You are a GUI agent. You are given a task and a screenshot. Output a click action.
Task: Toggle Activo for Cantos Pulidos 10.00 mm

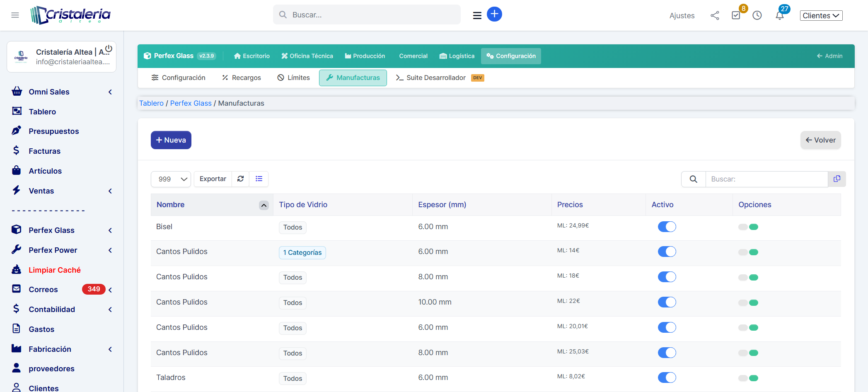pos(667,302)
